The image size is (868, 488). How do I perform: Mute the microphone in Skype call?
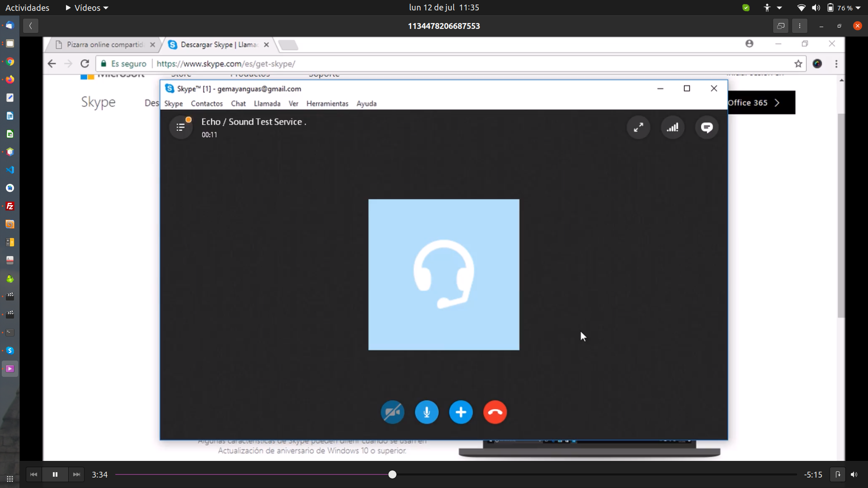click(x=427, y=412)
